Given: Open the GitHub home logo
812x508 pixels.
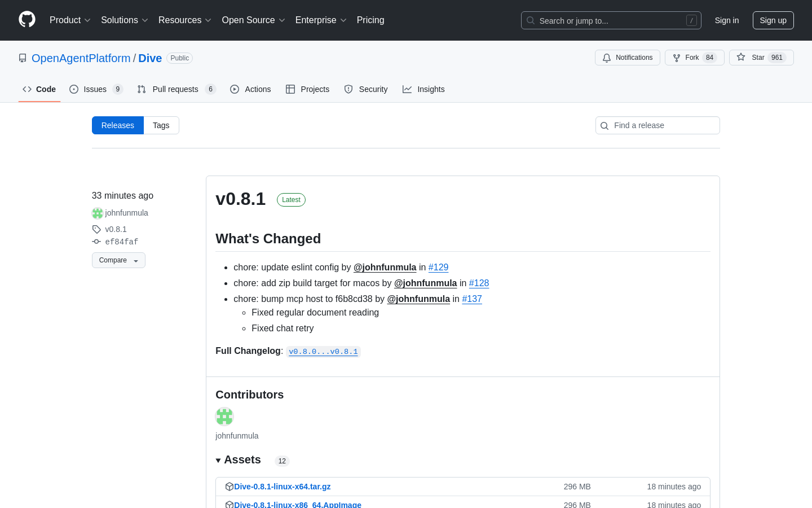Looking at the screenshot, I should coord(27,20).
